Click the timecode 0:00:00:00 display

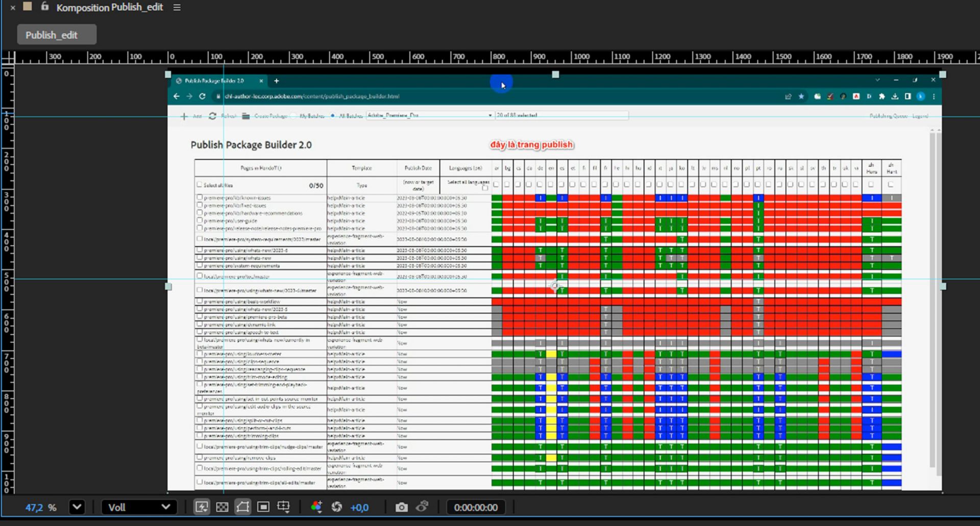pyautogui.click(x=476, y=507)
